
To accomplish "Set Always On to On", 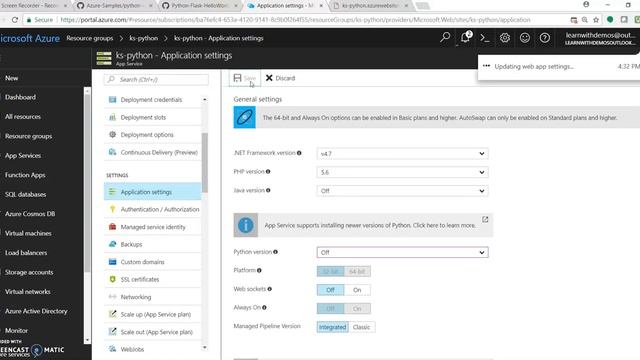I will click(357, 309).
